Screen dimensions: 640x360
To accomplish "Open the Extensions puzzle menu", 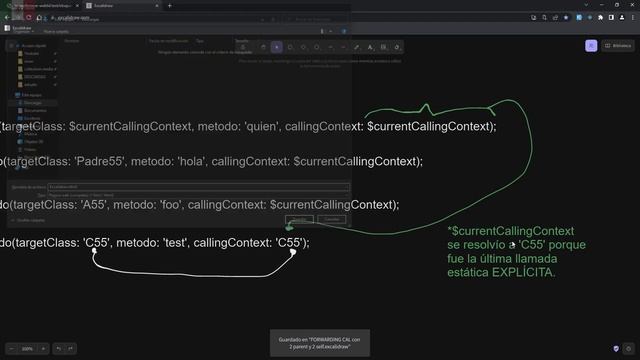I will pos(600,18).
